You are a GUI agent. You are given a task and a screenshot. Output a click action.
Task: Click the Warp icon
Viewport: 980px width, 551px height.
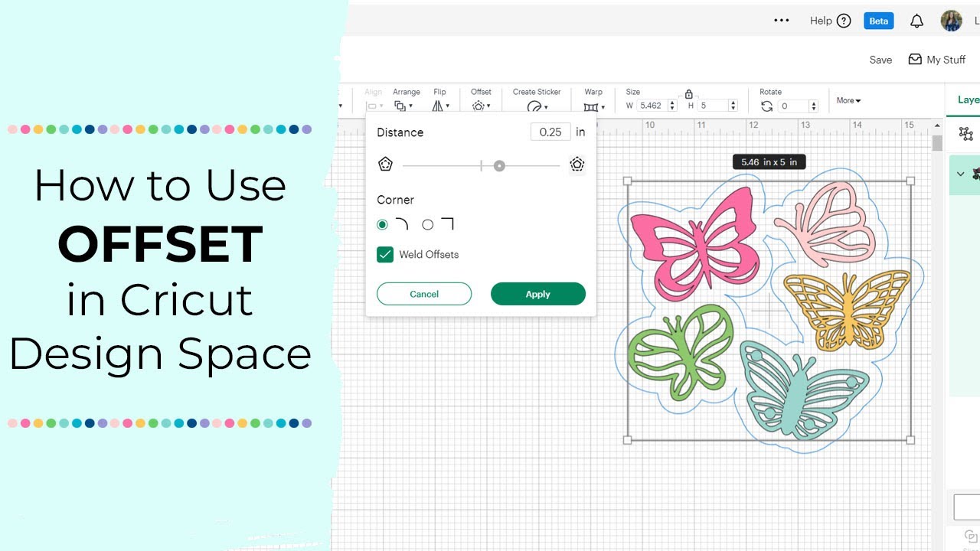[590, 107]
